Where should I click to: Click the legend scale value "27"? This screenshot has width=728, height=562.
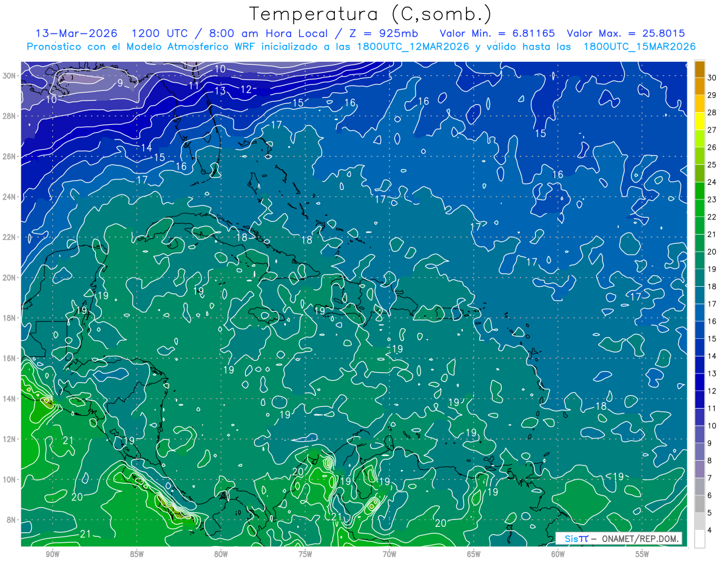[712, 130]
